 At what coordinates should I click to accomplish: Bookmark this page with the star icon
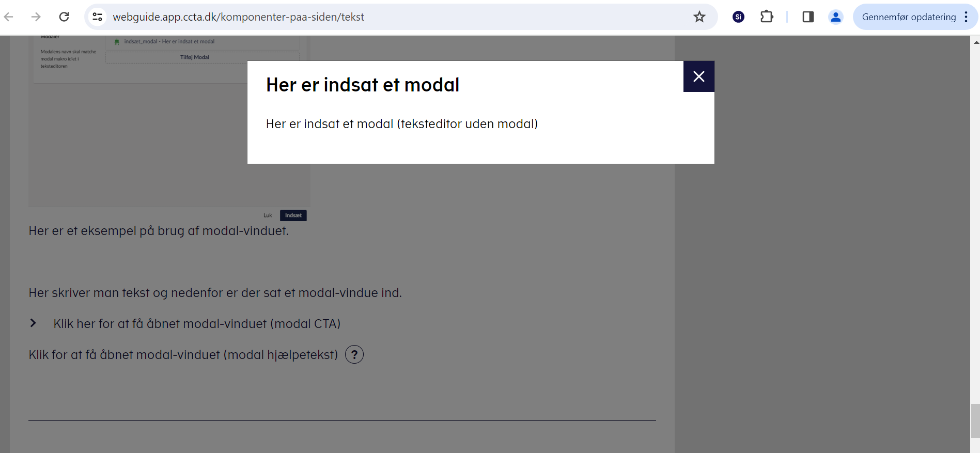(699, 17)
